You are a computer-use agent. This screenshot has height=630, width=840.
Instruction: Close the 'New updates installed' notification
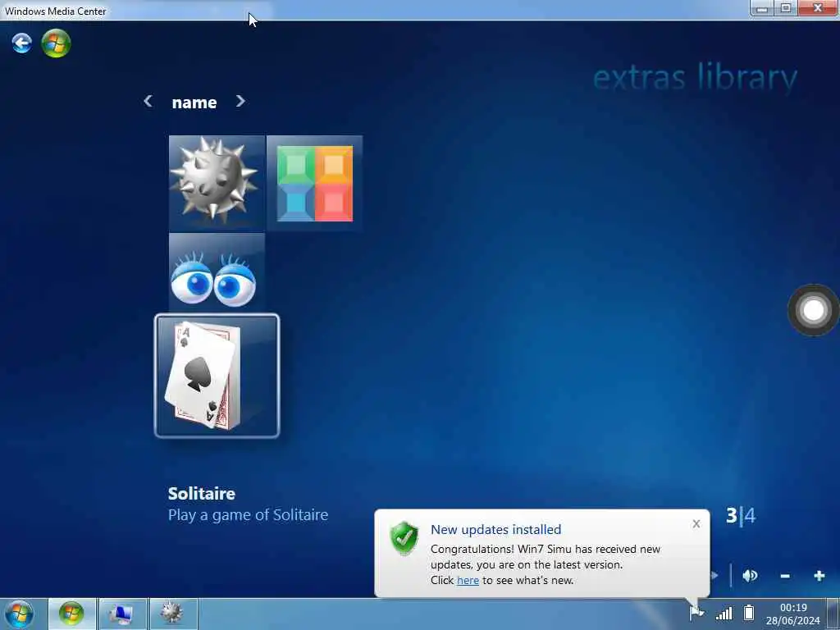(x=696, y=523)
